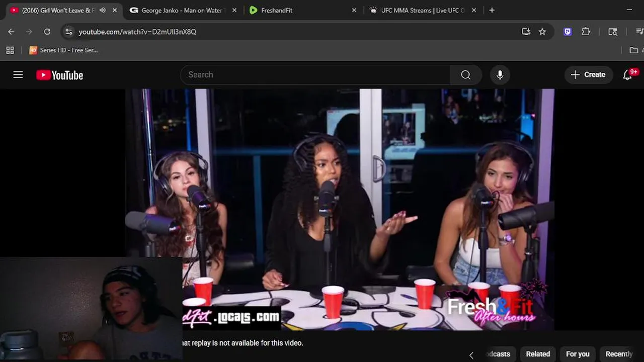644x362 pixels.
Task: Select the For you chip
Action: [x=578, y=354]
